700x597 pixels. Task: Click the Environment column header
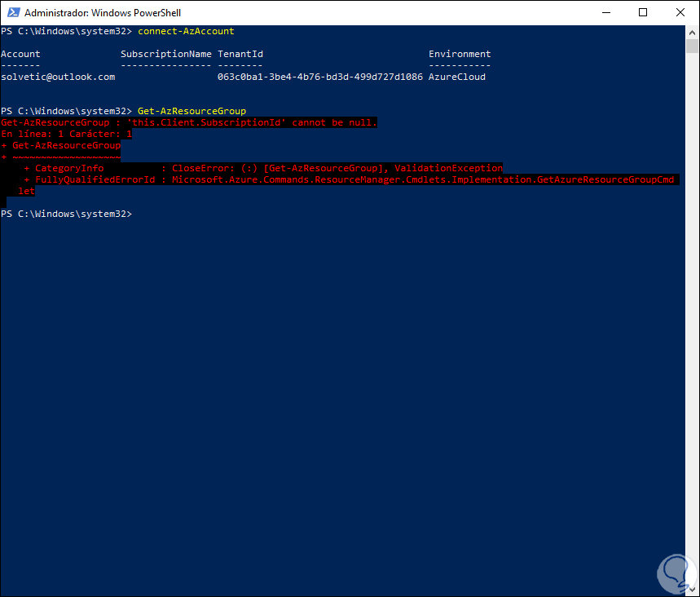point(460,54)
